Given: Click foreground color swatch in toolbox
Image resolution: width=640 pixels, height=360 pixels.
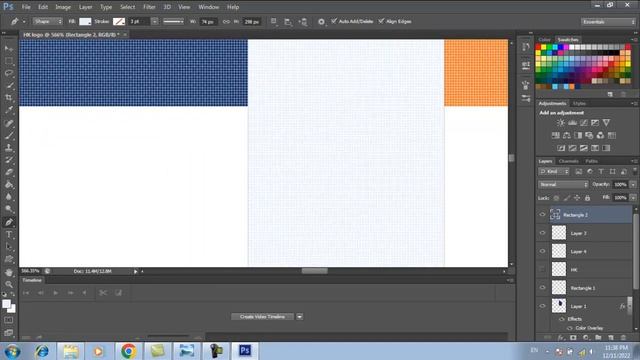Looking at the screenshot, I should [x=6, y=304].
